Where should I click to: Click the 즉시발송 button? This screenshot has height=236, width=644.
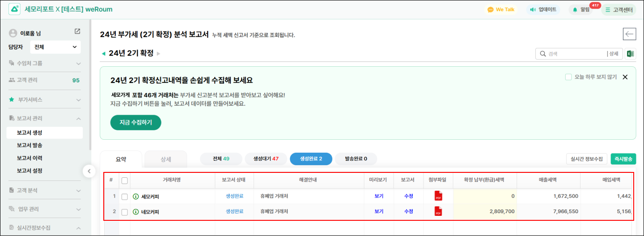(623, 159)
